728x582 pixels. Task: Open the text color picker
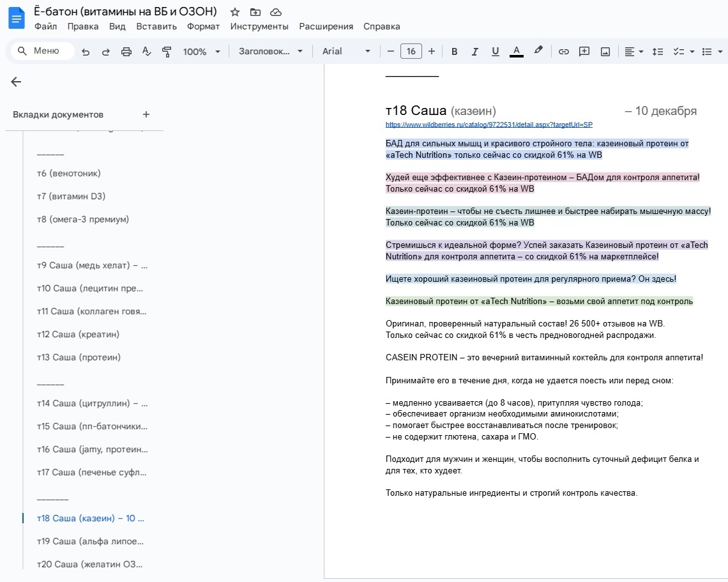coord(516,52)
